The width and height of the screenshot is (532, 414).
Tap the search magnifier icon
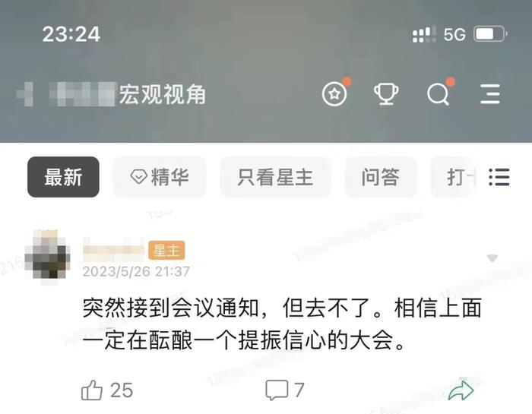[439, 94]
